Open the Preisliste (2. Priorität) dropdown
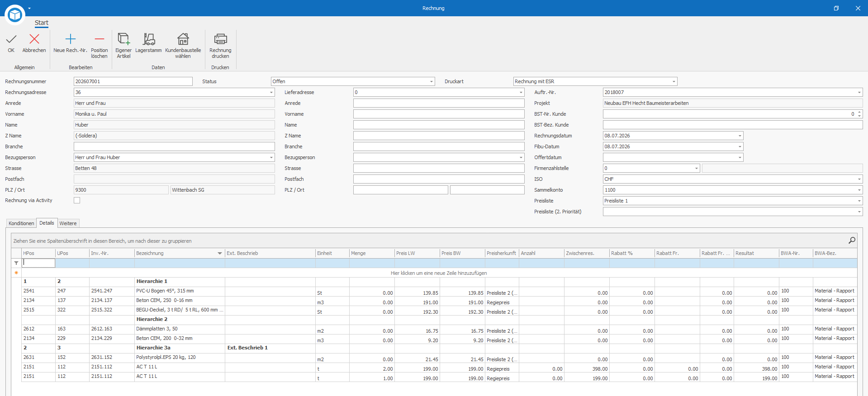 859,212
